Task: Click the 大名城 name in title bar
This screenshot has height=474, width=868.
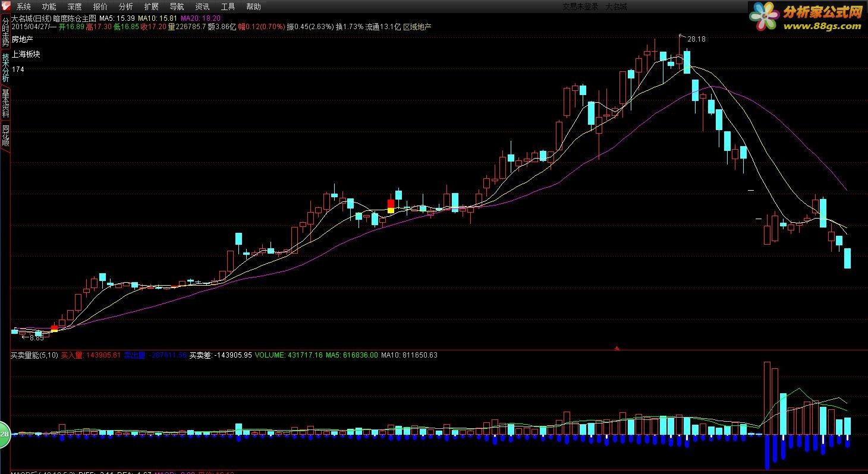Action: [x=617, y=7]
